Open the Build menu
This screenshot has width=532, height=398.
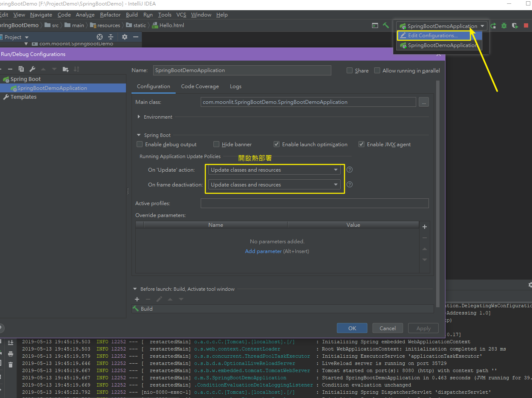132,15
